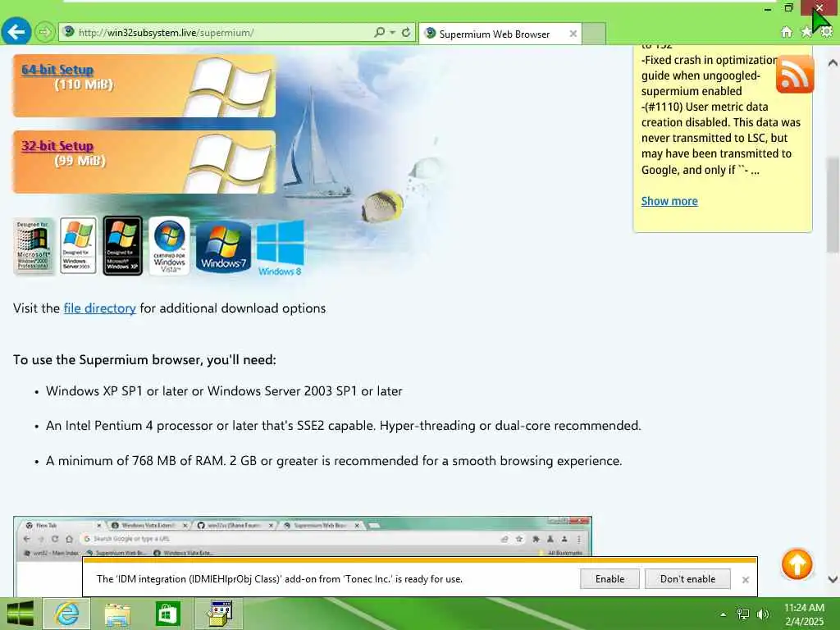The width and height of the screenshot is (840, 630).
Task: Enable the IDM integration add-on
Action: click(609, 579)
